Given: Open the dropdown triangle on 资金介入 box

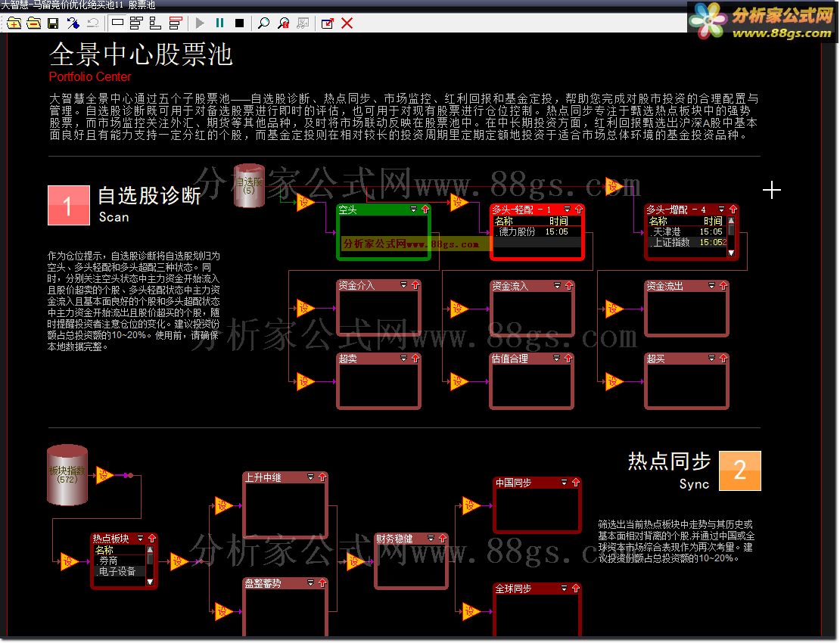Looking at the screenshot, I should [x=404, y=285].
